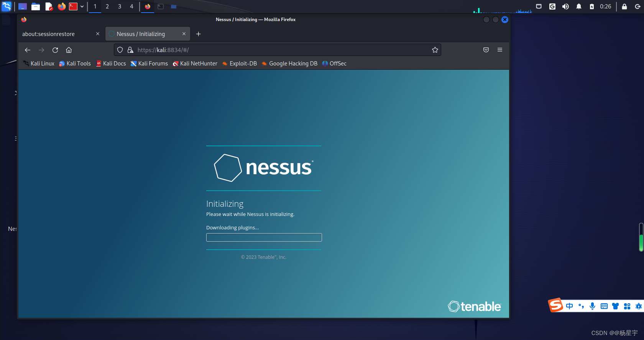Open the Kali Tools bookmark
Viewport: 644px width, 340px height.
click(x=75, y=64)
